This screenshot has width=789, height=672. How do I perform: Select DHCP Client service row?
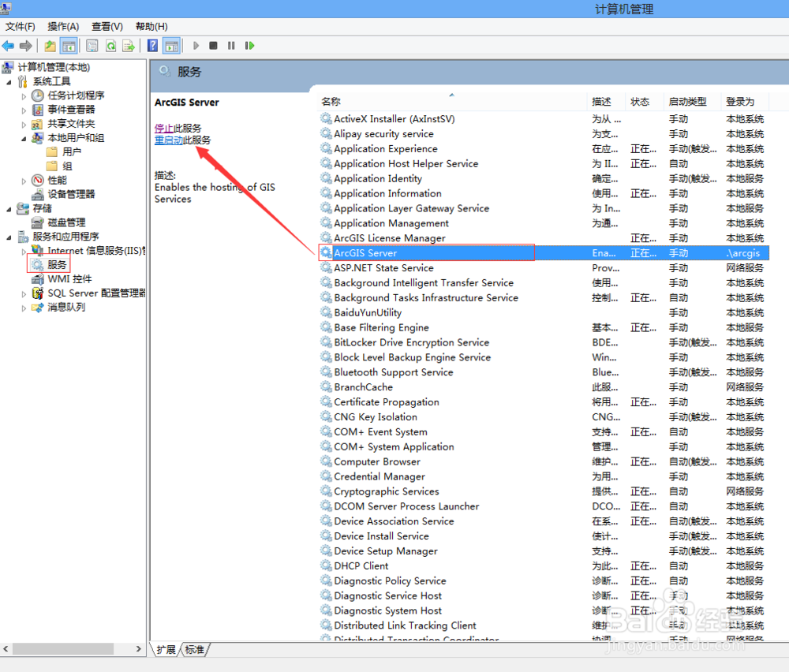[x=544, y=566]
